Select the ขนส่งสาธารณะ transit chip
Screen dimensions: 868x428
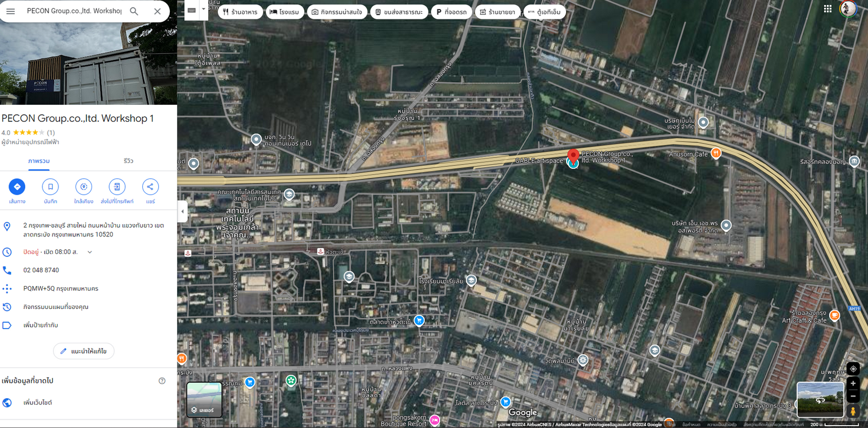(399, 12)
